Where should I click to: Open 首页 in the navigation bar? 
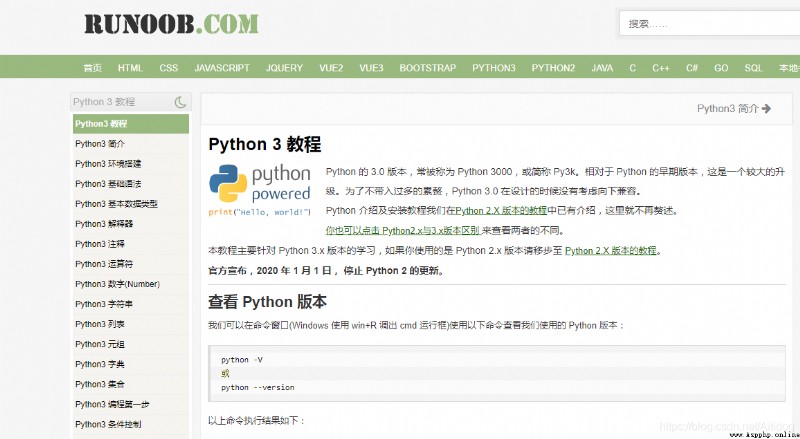(x=92, y=68)
